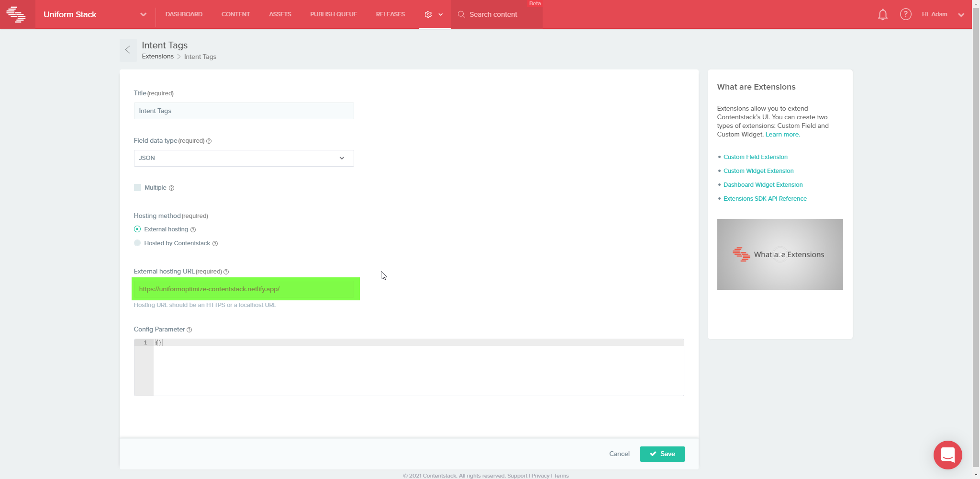Go to the Dashboard tab

pyautogui.click(x=184, y=14)
